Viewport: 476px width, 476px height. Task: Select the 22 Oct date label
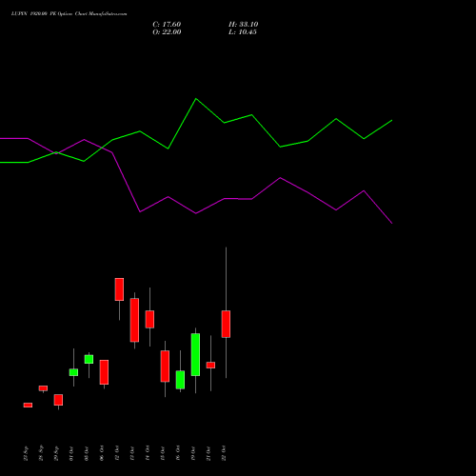coord(224,453)
